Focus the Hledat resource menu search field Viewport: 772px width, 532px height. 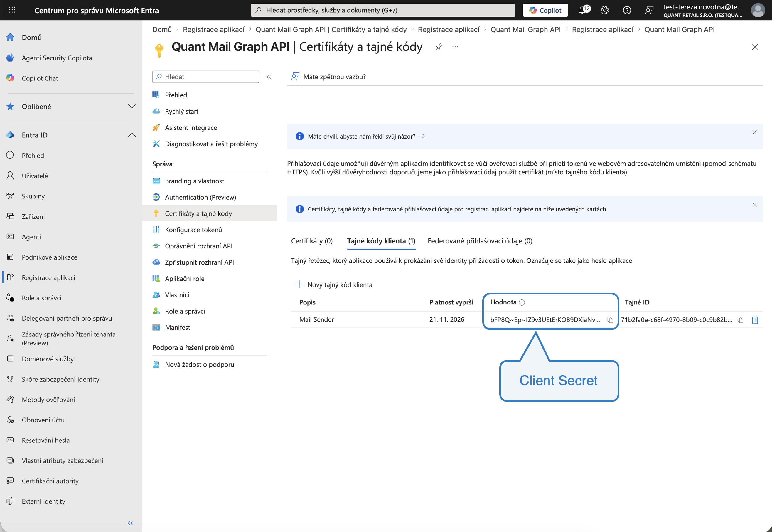pyautogui.click(x=205, y=77)
